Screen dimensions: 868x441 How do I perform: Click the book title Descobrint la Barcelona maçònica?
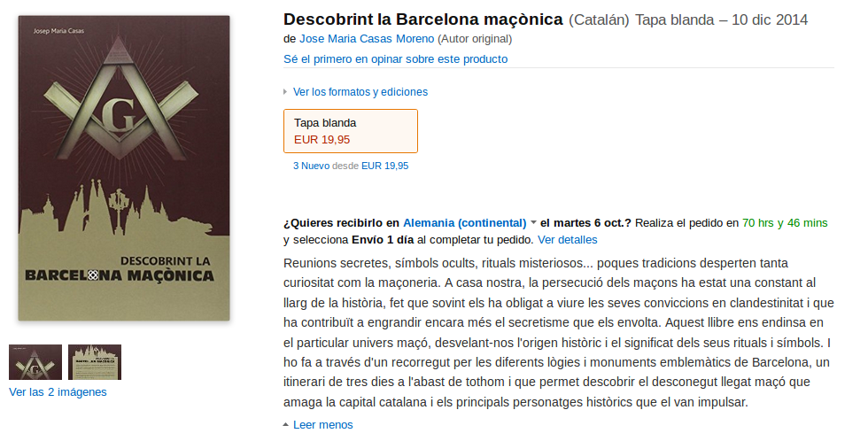coord(423,19)
